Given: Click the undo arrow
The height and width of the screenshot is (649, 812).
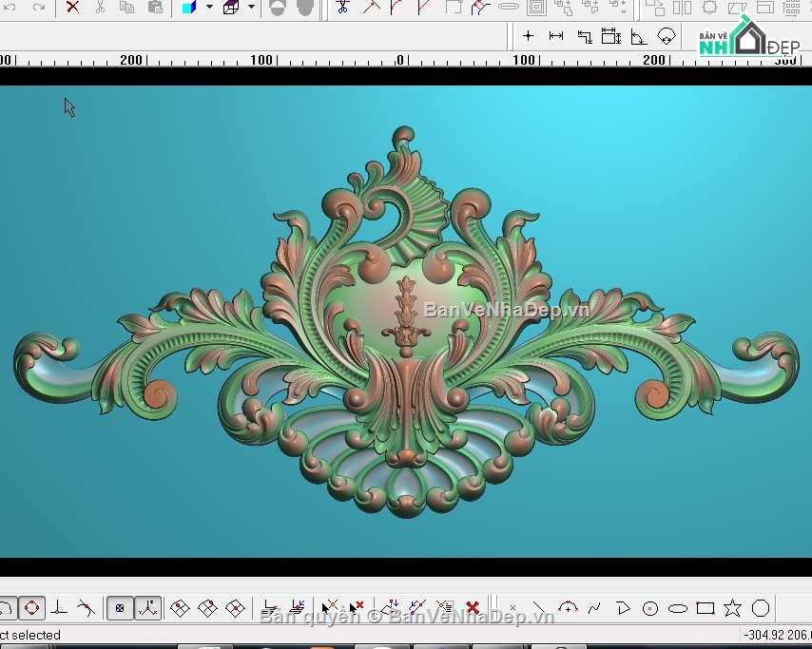Looking at the screenshot, I should click(10, 8).
